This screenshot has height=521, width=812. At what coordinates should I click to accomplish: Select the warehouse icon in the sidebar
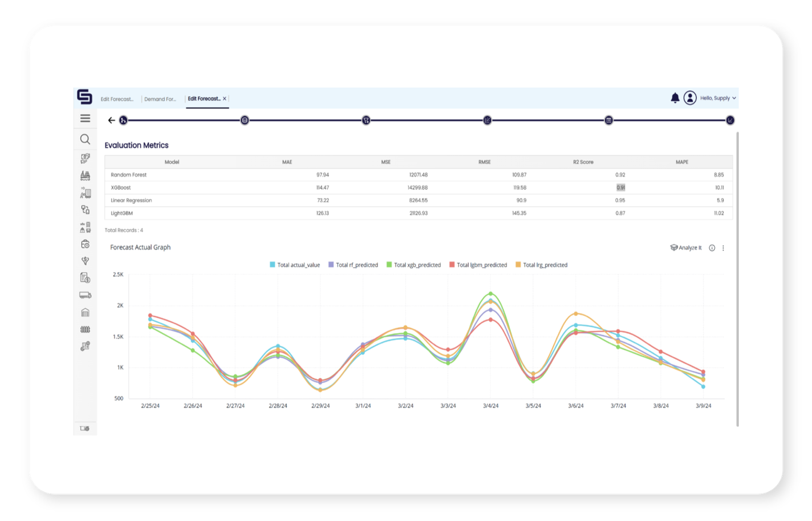(x=85, y=312)
